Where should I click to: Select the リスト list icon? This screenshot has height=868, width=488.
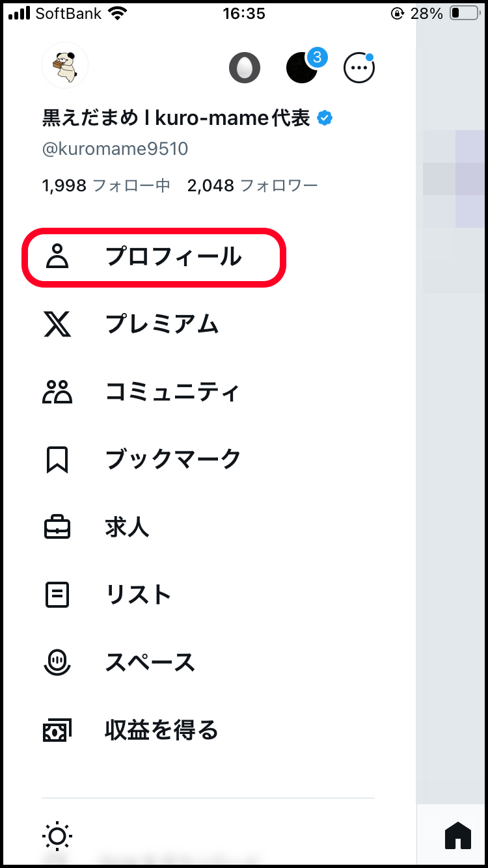[57, 594]
